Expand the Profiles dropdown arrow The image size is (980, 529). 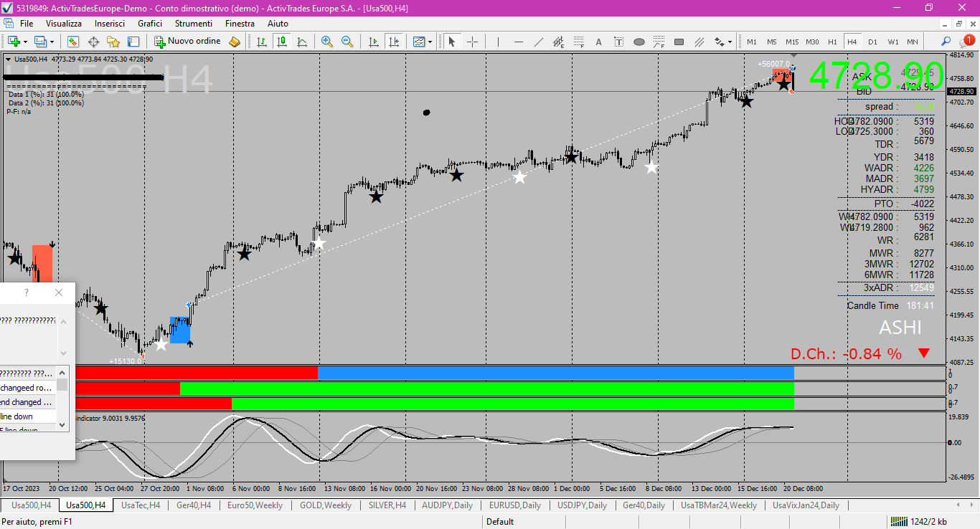click(x=52, y=42)
